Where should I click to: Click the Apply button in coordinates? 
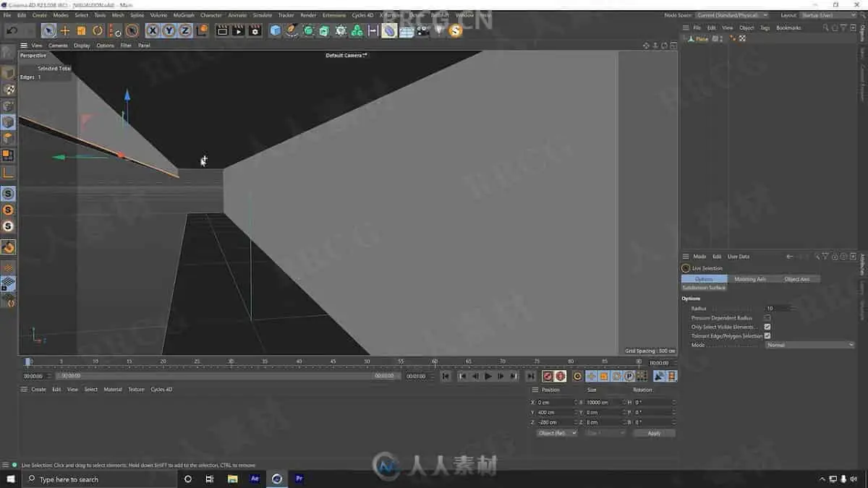click(654, 433)
